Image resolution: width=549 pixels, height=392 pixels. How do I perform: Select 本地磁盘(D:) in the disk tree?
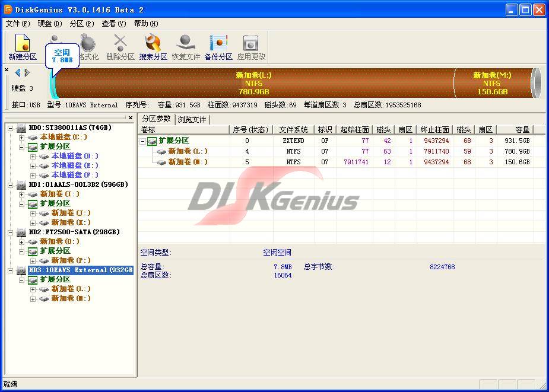(x=75, y=157)
